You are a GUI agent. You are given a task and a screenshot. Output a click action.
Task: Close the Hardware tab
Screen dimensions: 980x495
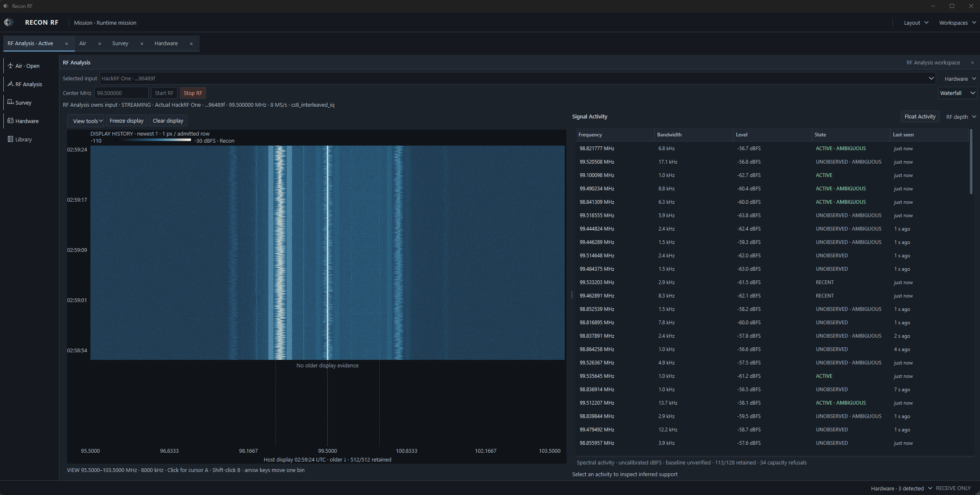(191, 44)
